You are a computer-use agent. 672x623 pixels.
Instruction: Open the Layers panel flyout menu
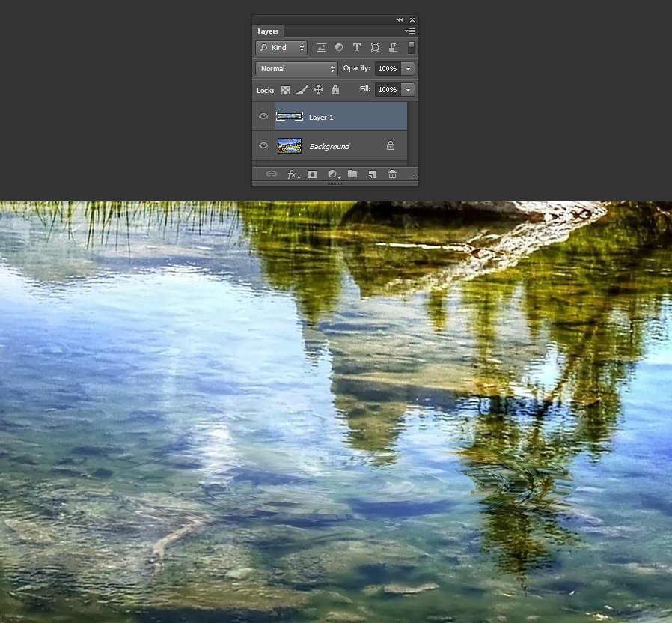tap(410, 31)
